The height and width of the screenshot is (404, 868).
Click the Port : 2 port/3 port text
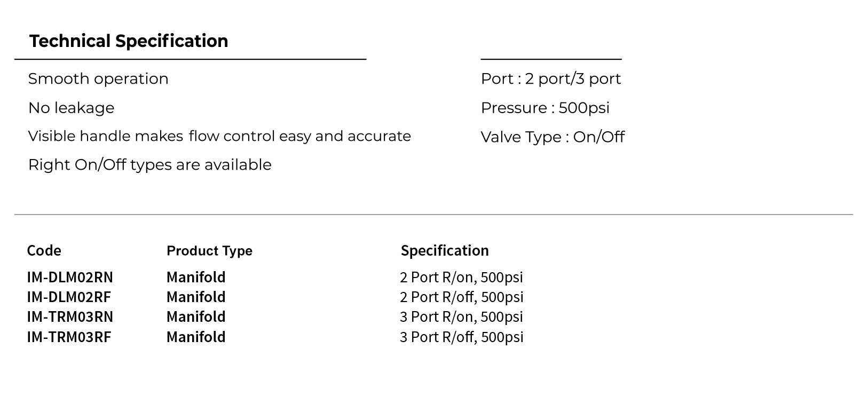point(550,79)
